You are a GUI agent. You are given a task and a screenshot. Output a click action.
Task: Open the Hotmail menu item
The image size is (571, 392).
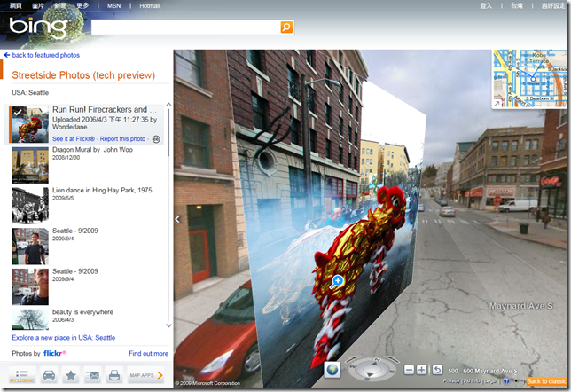click(149, 6)
